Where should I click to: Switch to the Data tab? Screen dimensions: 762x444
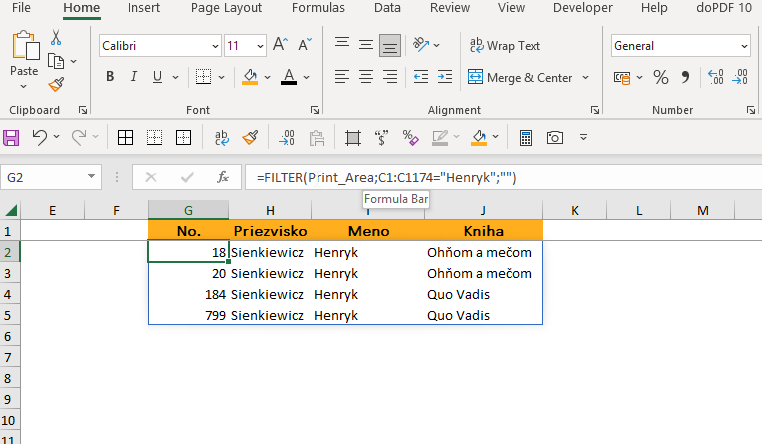pos(387,8)
